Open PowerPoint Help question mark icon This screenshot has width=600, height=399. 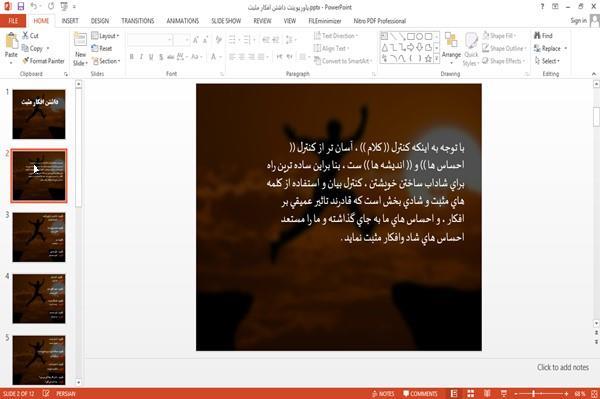pos(542,7)
